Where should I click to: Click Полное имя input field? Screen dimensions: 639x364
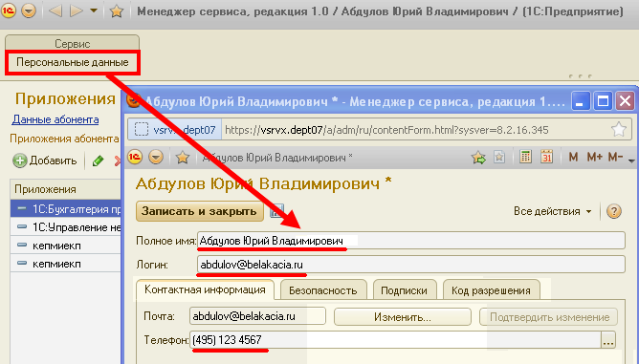coord(411,241)
